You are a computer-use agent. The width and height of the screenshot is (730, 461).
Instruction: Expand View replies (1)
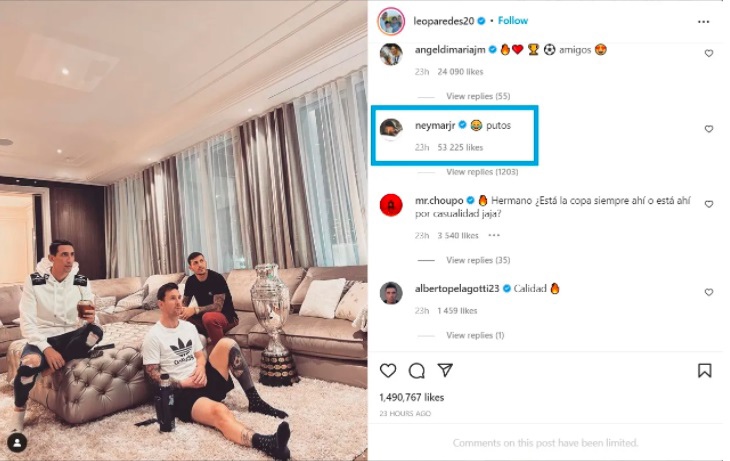pyautogui.click(x=475, y=335)
